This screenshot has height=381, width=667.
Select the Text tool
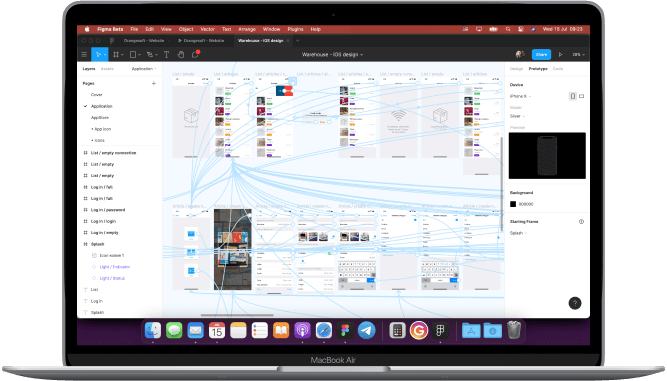coord(166,54)
